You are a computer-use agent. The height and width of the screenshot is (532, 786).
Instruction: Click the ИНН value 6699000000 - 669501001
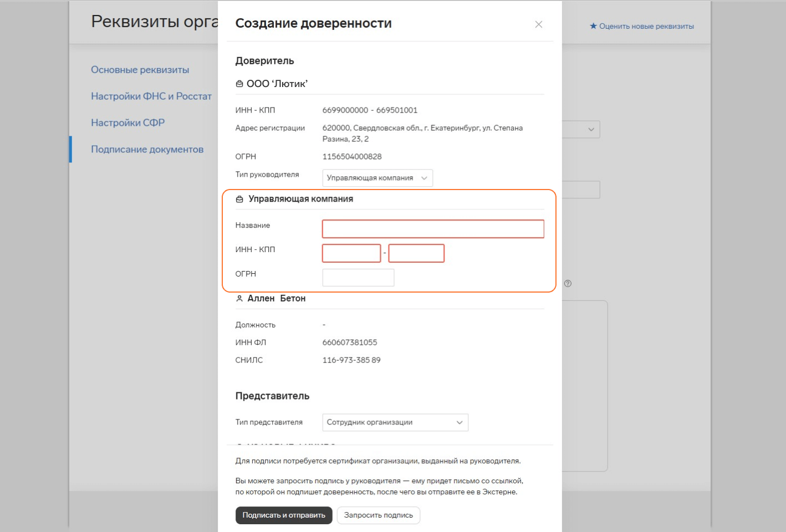coord(370,110)
